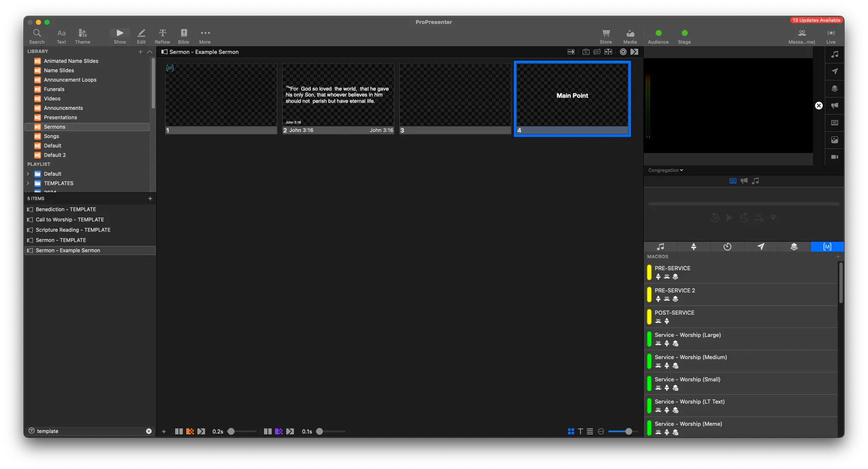Toggle the Live broadcast button

click(831, 36)
